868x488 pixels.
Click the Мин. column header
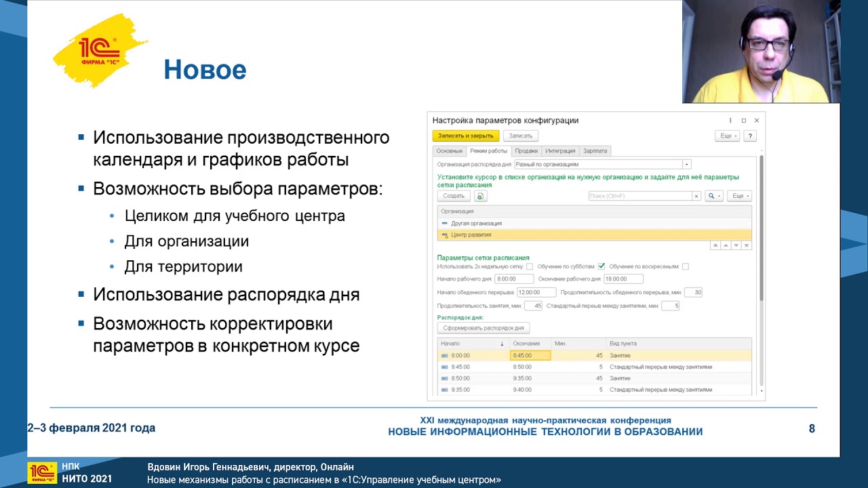(x=578, y=344)
